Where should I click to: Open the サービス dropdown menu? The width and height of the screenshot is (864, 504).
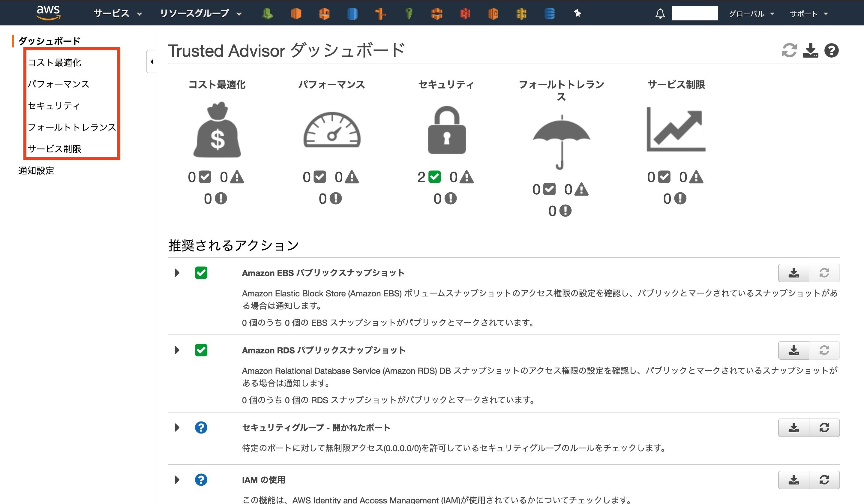click(x=118, y=14)
